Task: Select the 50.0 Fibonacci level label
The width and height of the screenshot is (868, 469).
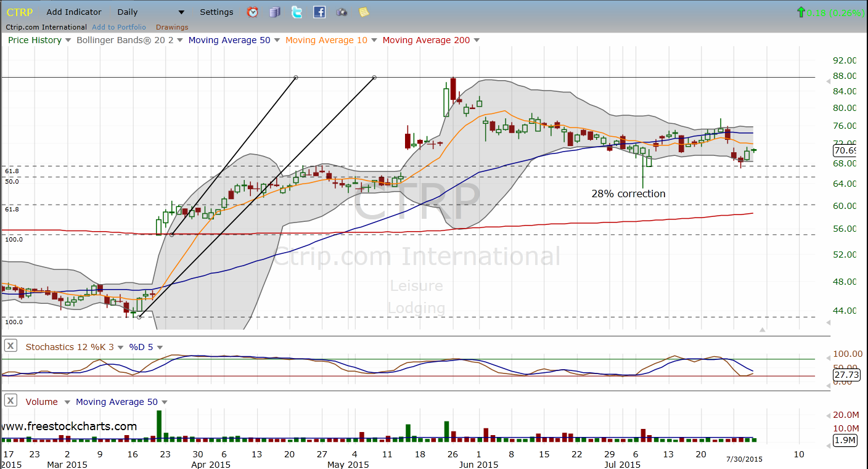Action: pyautogui.click(x=12, y=181)
